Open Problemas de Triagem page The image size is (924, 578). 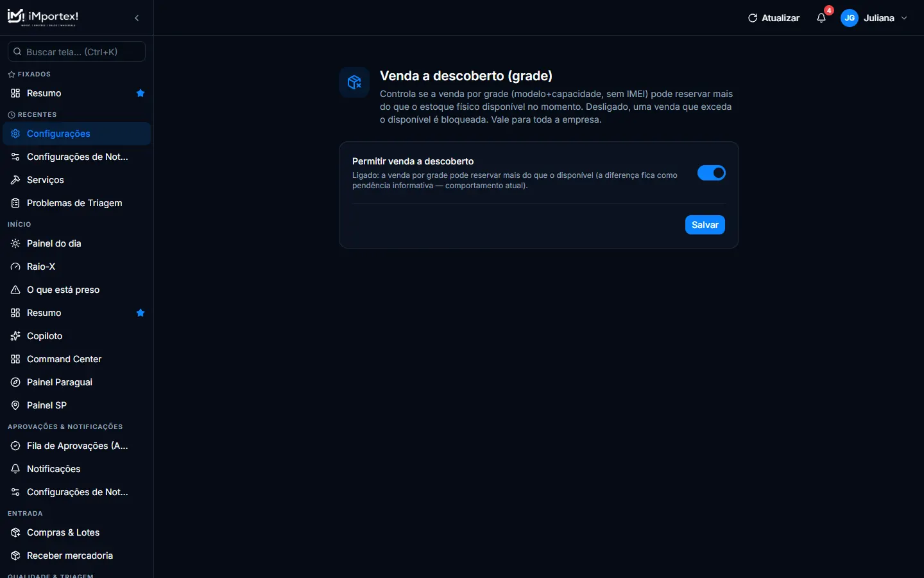(x=77, y=203)
